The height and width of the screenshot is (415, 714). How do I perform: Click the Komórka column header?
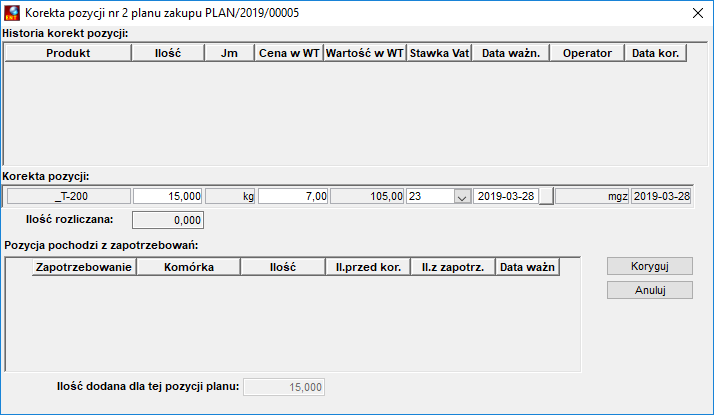(x=189, y=267)
